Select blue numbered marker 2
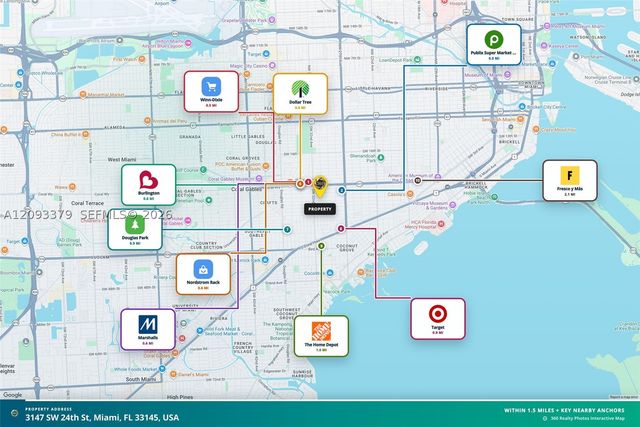The image size is (640, 427). (342, 190)
